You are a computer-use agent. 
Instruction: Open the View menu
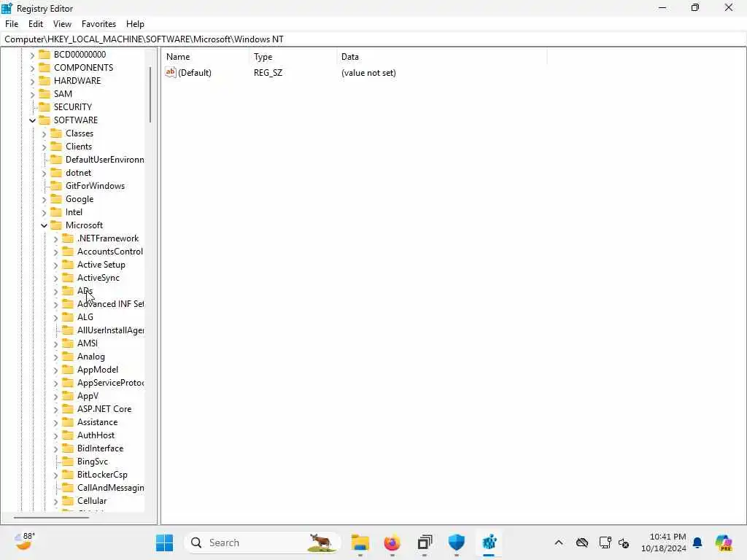click(62, 24)
